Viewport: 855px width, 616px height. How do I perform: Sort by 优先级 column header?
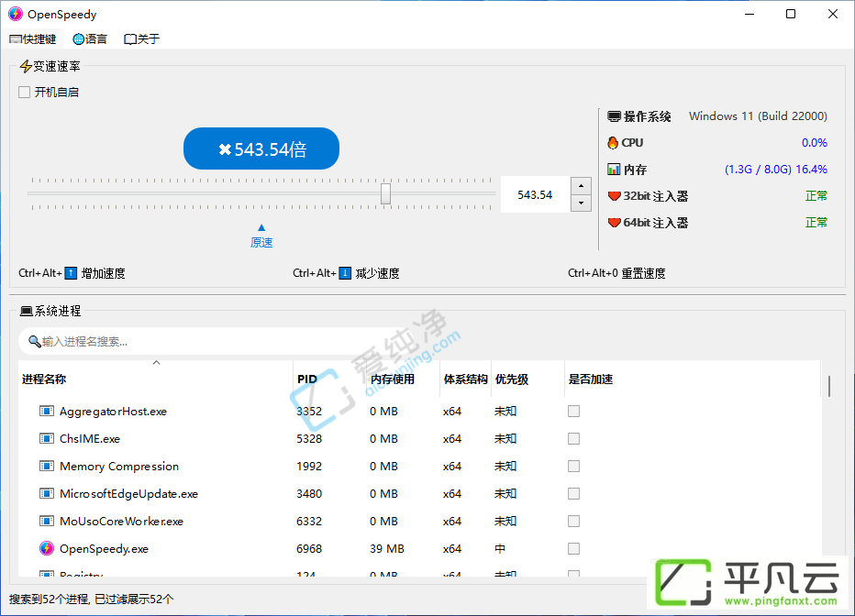click(527, 379)
